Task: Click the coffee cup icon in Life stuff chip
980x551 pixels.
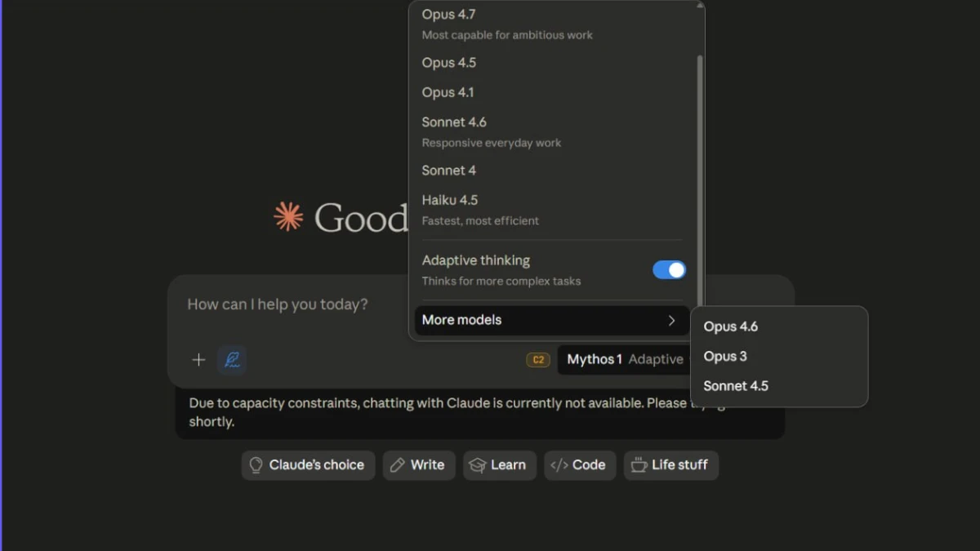Action: [x=639, y=465]
